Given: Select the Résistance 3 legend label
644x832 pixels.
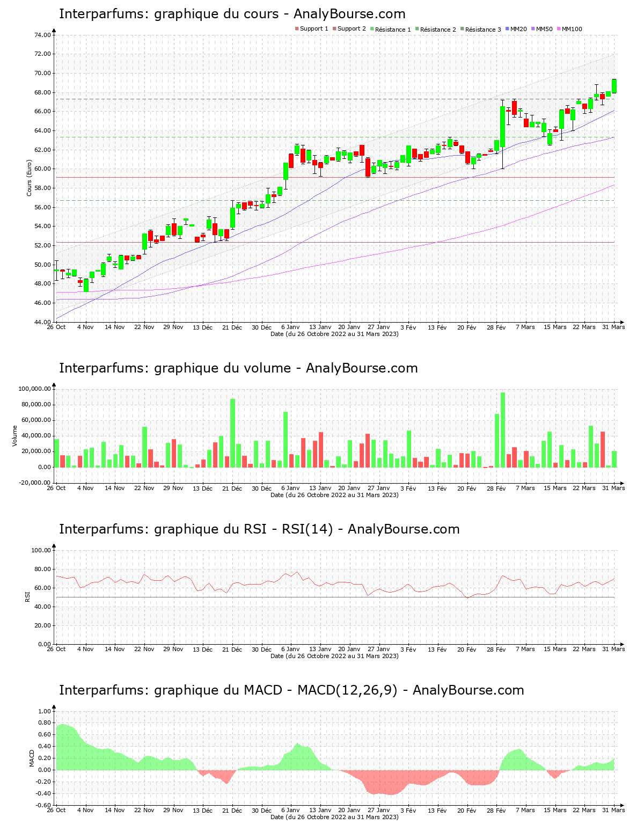Looking at the screenshot, I should click(483, 29).
